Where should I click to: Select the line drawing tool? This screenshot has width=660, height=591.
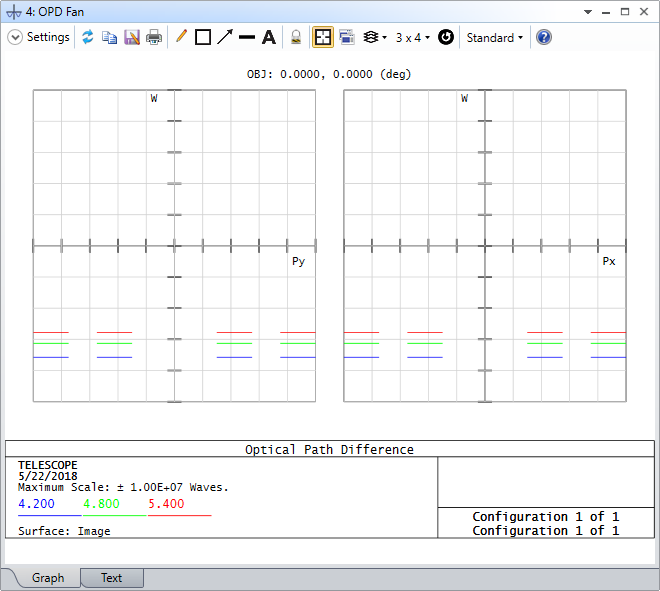(x=247, y=37)
